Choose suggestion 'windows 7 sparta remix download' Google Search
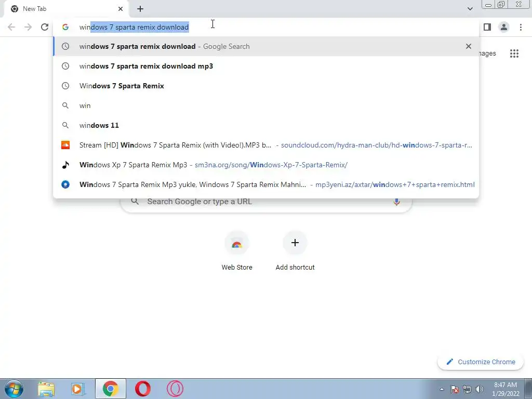This screenshot has width=532, height=399. 267,46
